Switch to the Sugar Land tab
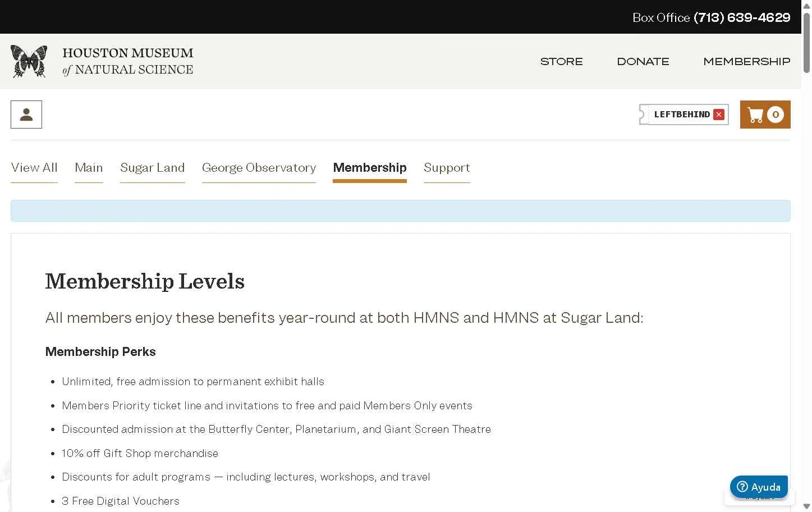 click(x=152, y=168)
